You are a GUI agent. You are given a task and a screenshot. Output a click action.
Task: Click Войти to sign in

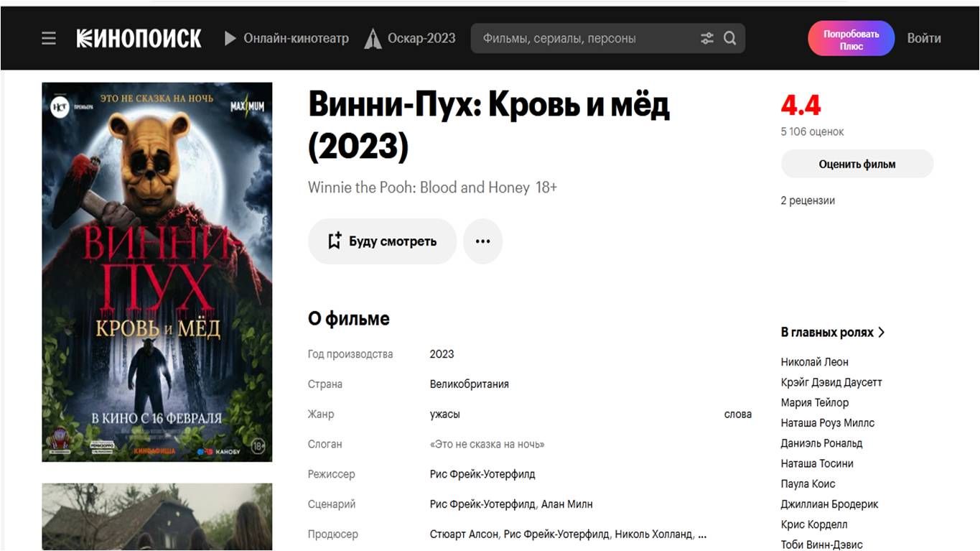[923, 39]
